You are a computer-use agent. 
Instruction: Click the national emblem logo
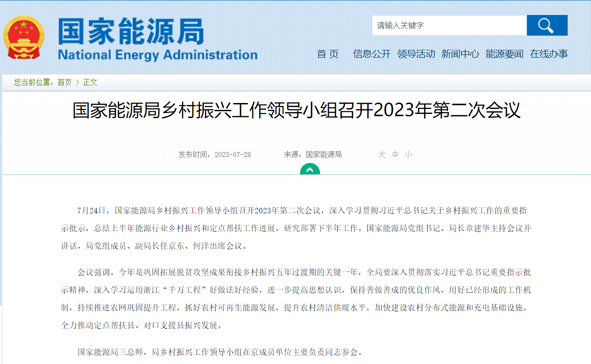click(x=24, y=38)
